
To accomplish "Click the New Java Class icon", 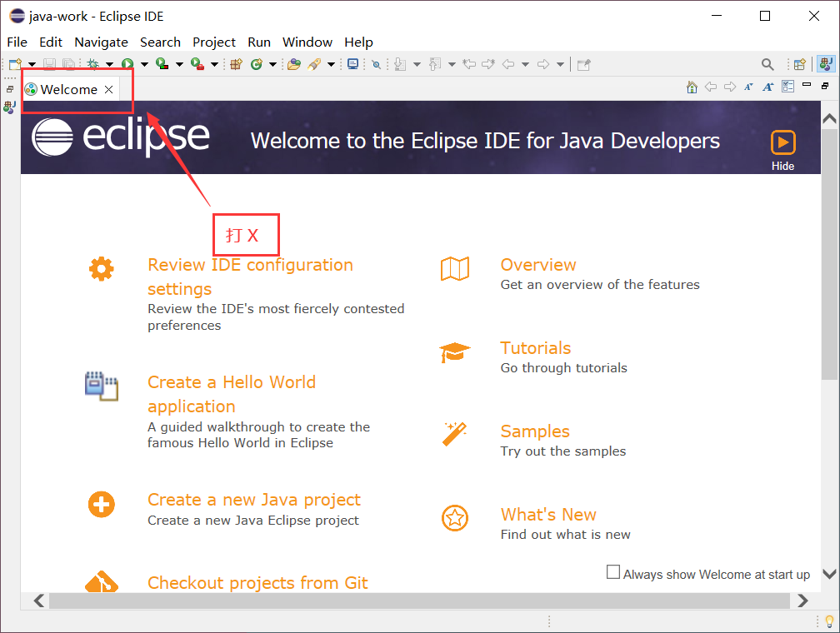I will tap(257, 64).
